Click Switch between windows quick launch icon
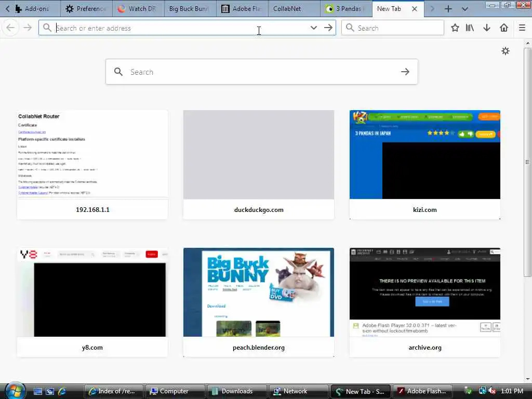 point(50,391)
